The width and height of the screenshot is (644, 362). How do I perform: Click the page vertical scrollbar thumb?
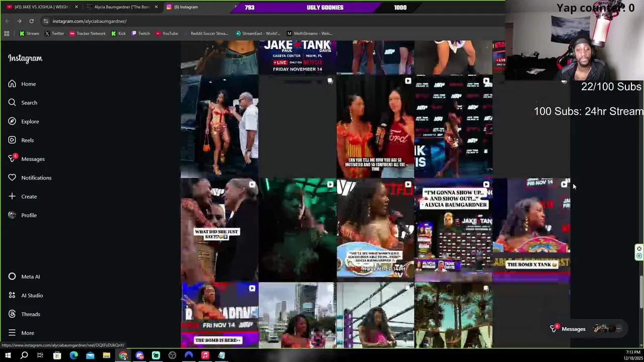coord(641,292)
